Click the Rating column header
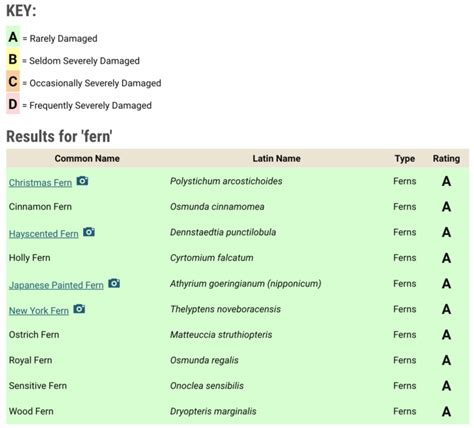This screenshot has width=474, height=428. pos(446,159)
